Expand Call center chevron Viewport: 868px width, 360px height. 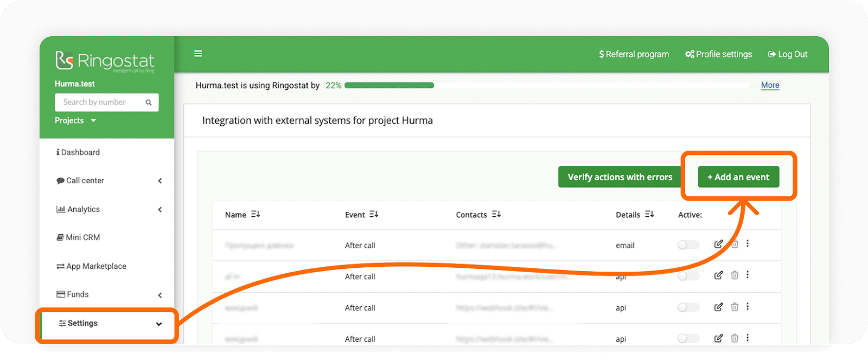coord(160,181)
